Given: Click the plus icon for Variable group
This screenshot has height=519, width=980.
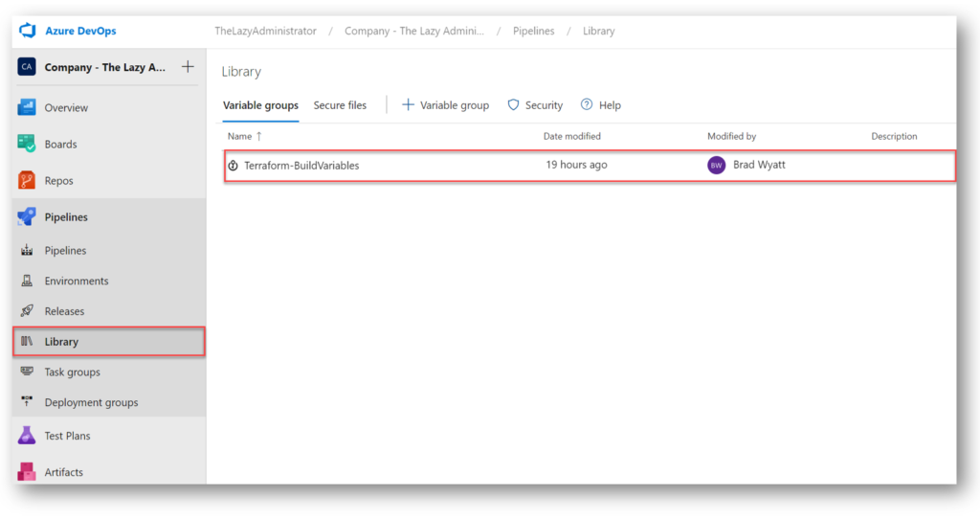Looking at the screenshot, I should 408,104.
